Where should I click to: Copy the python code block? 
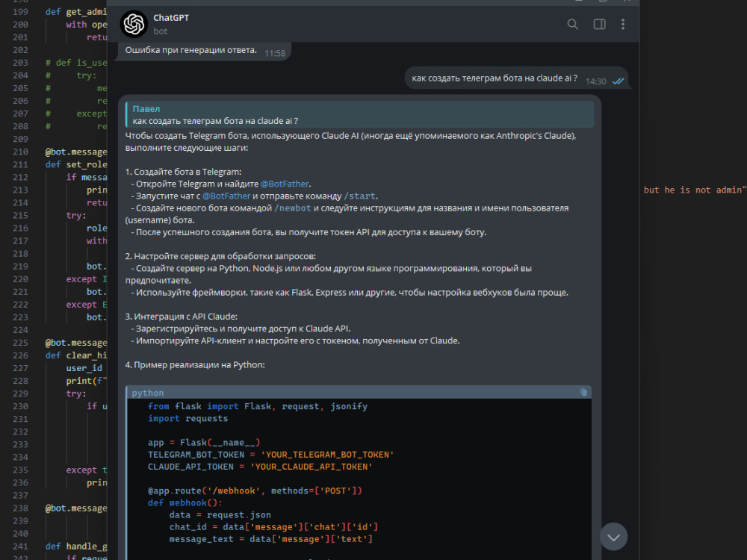coord(583,393)
